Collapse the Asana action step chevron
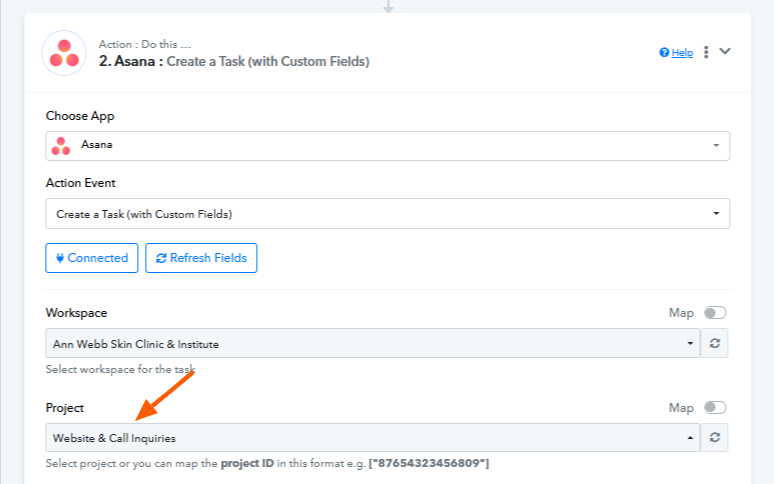This screenshot has height=484, width=774. (725, 52)
